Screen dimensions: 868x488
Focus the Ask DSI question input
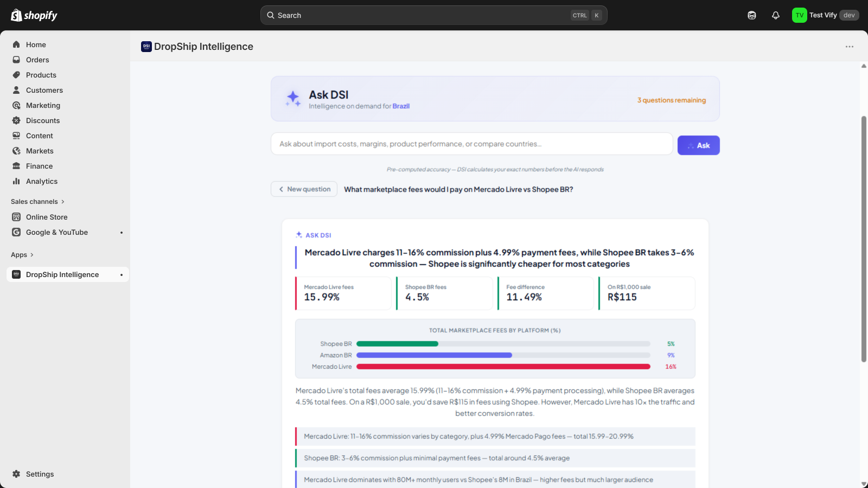coord(472,144)
